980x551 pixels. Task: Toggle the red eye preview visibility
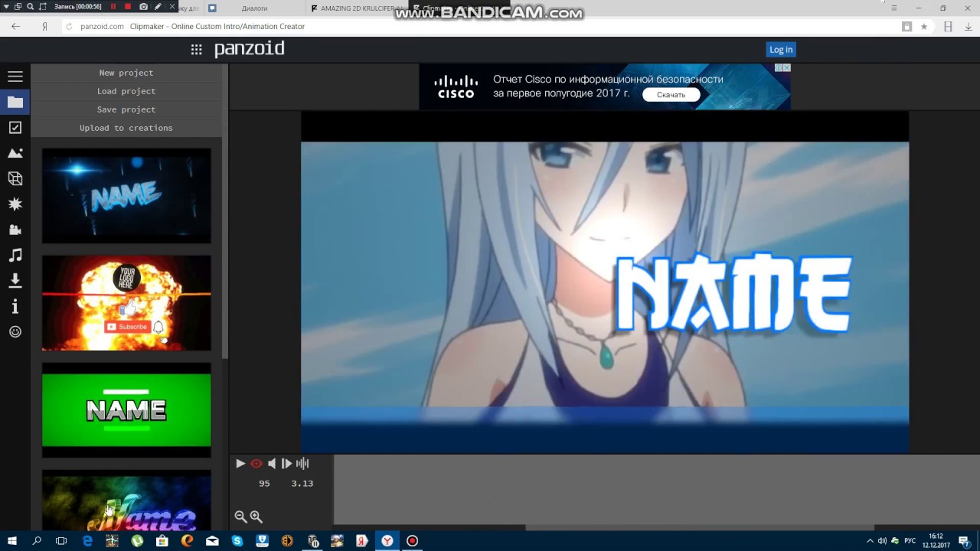pyautogui.click(x=256, y=463)
